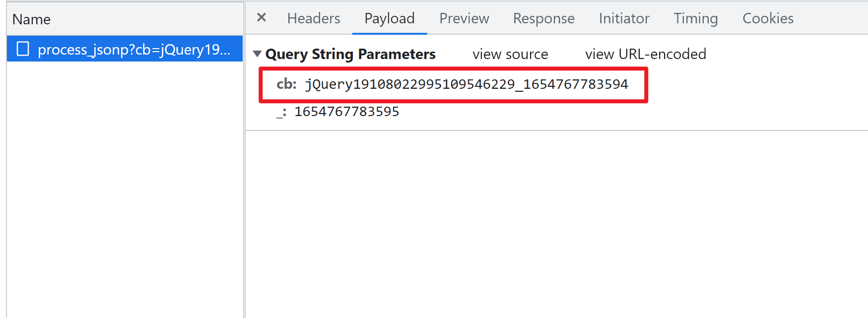Show the Initiator tab
Viewport: 868px width, 318px height.
624,18
